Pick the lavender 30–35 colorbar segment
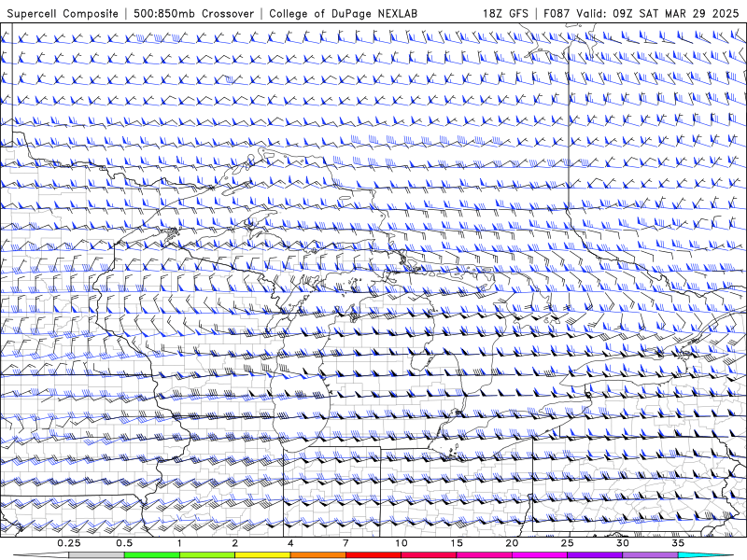Image resolution: width=747 pixels, height=560 pixels. pos(650,555)
